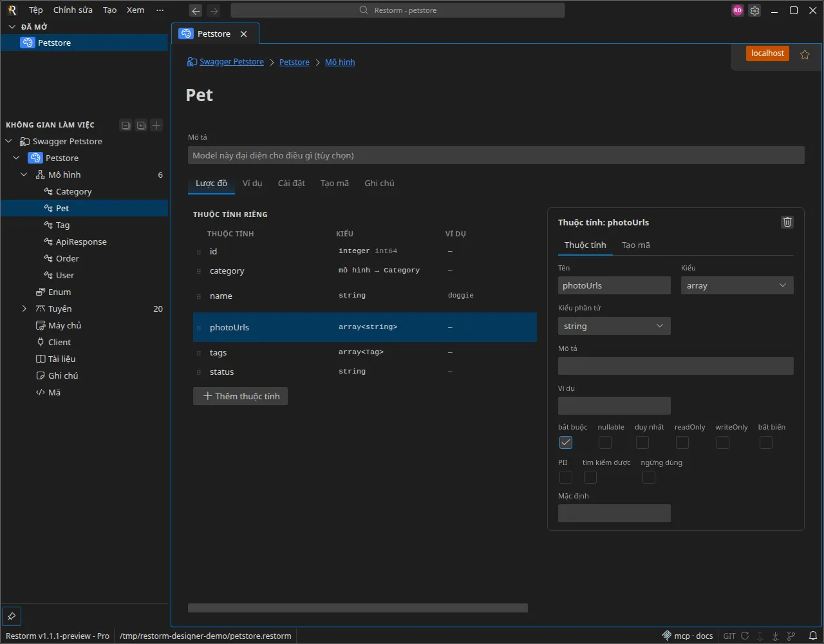Switch to the Ghi chú tab
Image resolution: width=824 pixels, height=644 pixels.
[379, 184]
